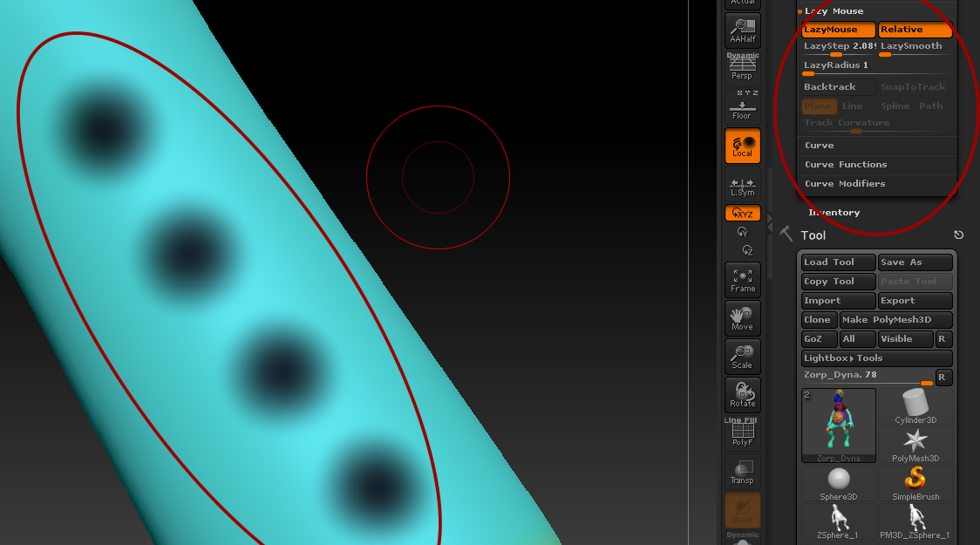This screenshot has height=545, width=980.
Task: Open Lightbox Tools
Action: (877, 358)
